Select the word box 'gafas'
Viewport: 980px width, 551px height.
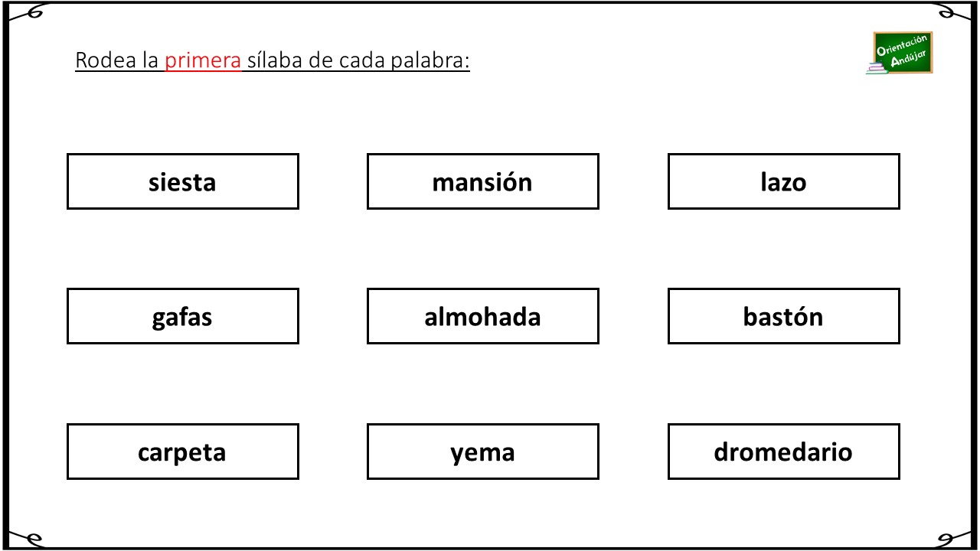pos(182,316)
